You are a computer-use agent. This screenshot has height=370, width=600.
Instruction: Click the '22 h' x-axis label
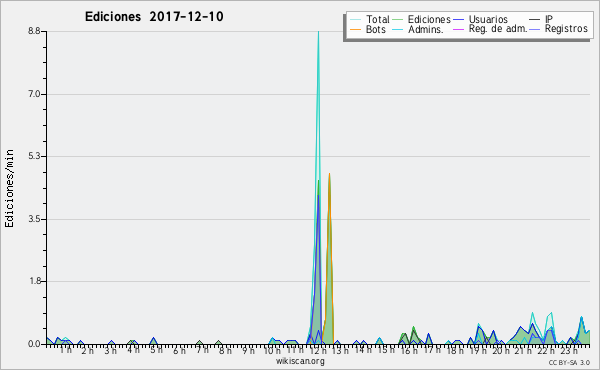[546, 351]
